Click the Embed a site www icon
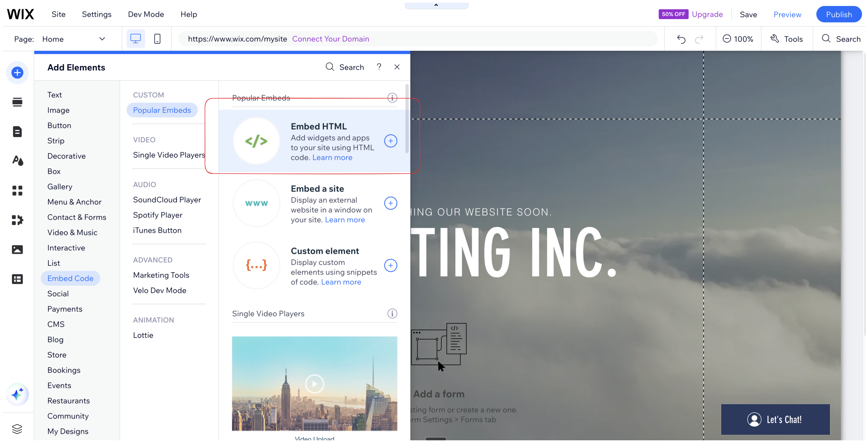Screen dimensions: 868x443 (256, 203)
